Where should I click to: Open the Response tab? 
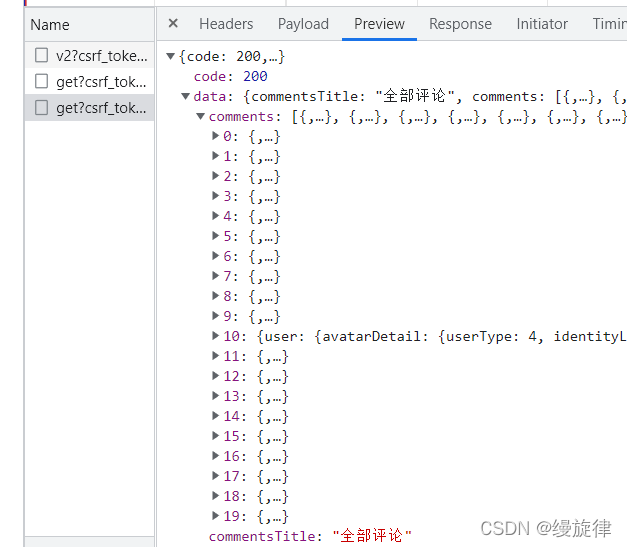[460, 24]
